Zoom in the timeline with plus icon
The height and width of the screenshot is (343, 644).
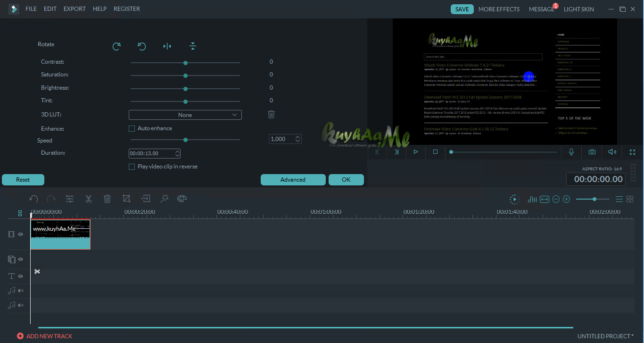[x=567, y=200]
